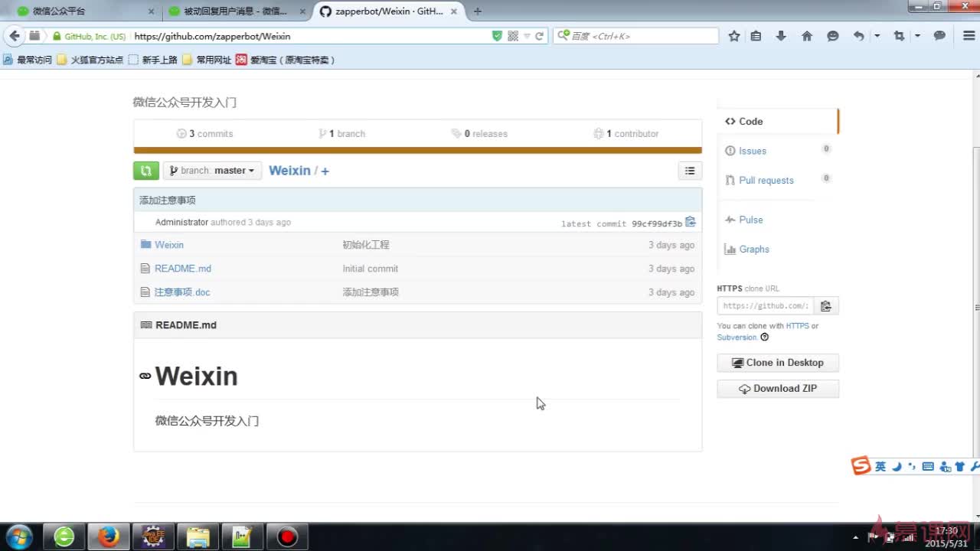980x551 pixels.
Task: Click the Windows Start button
Action: (18, 536)
